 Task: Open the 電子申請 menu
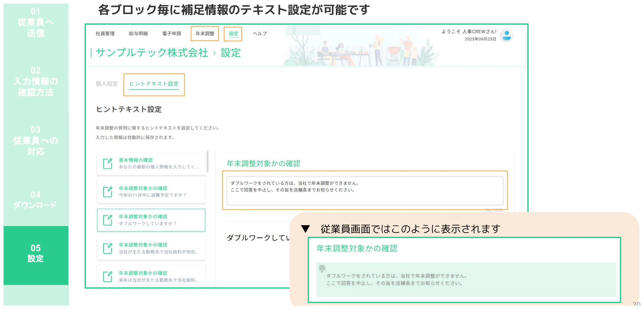[171, 33]
